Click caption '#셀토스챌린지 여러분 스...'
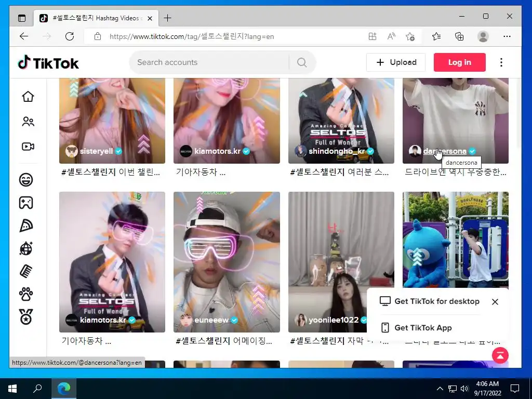The height and width of the screenshot is (399, 532). [340, 172]
